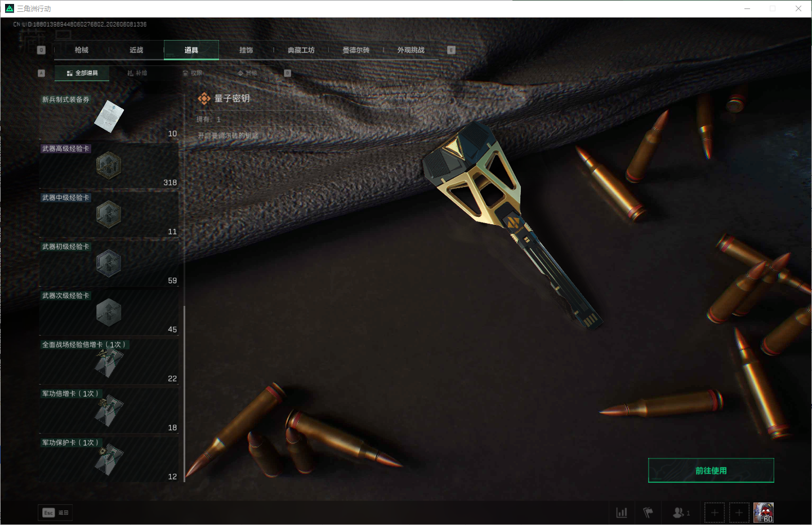Select the 补给 filter tab

(x=137, y=73)
